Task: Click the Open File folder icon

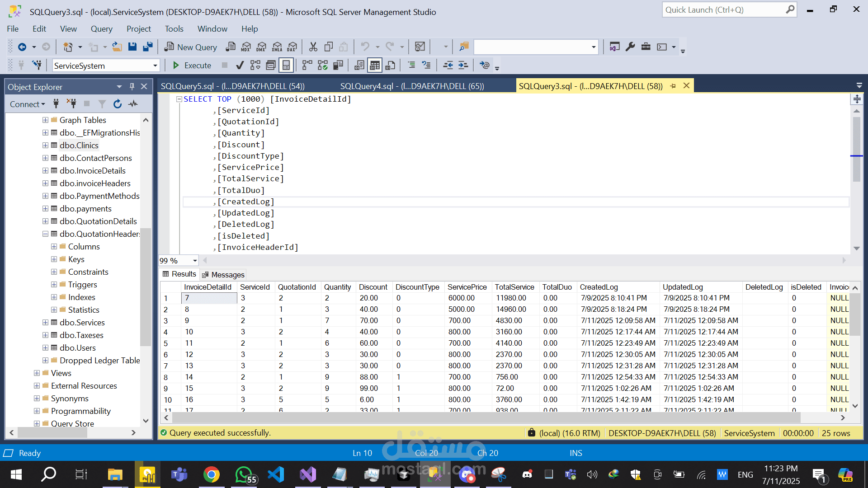Action: (x=117, y=47)
